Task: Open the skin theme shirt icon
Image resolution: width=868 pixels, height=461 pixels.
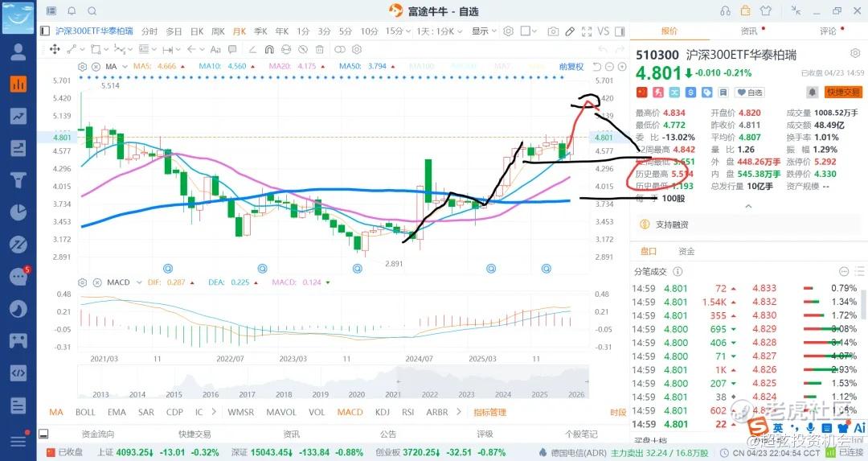Action: [766, 11]
